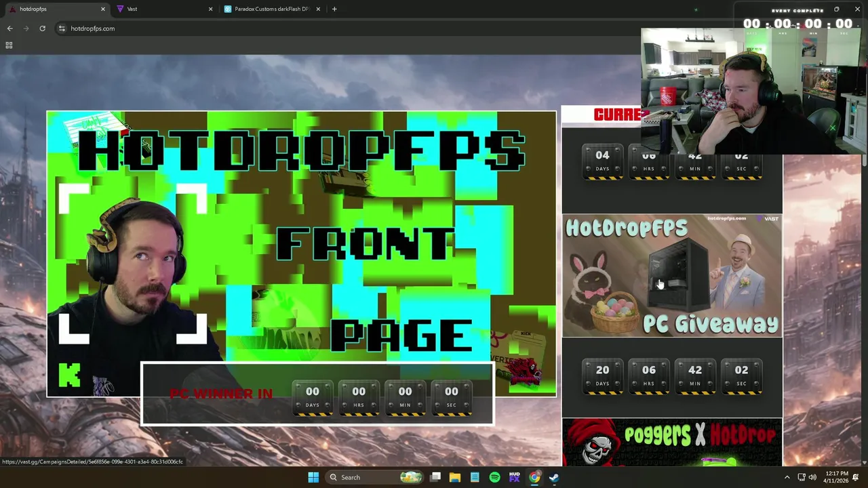Open the HotDropFPS Front Page banner

(301, 253)
